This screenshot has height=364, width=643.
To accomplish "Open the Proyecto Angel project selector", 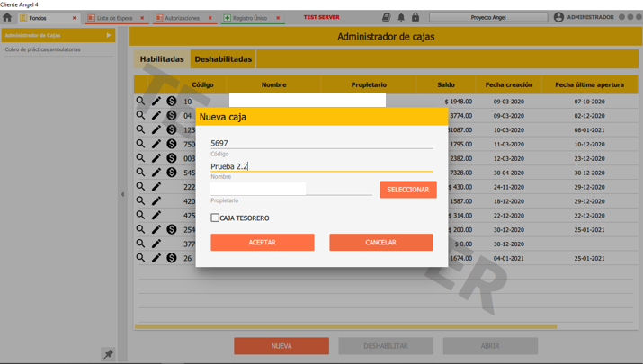I will click(488, 17).
